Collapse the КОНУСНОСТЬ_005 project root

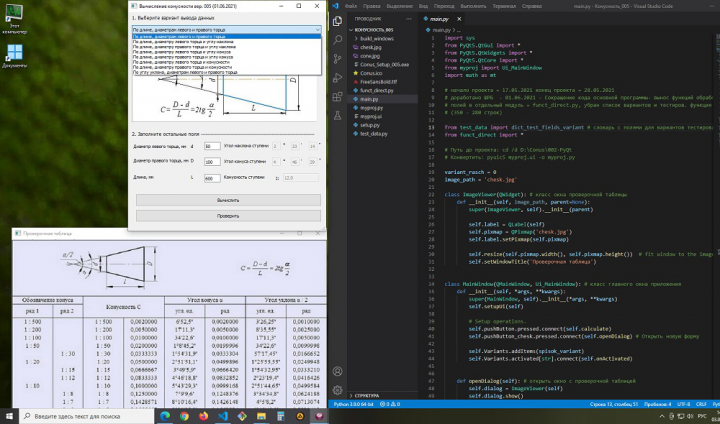coord(374,30)
